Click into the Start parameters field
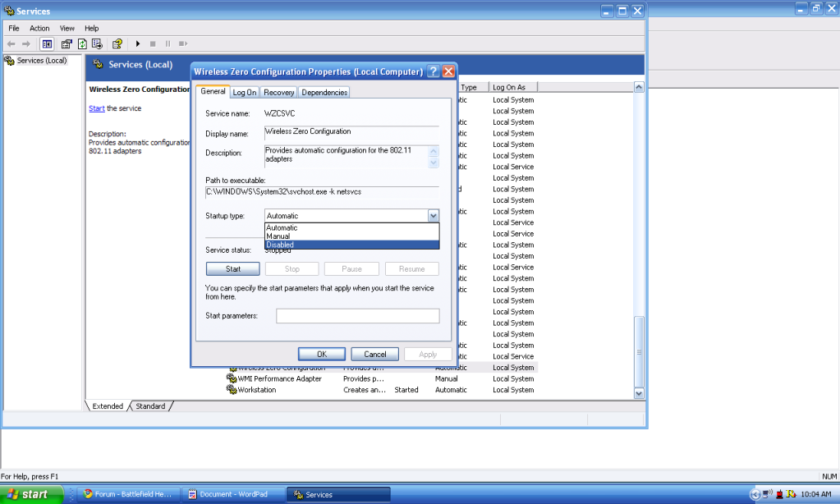This screenshot has width=840, height=504. tap(358, 316)
